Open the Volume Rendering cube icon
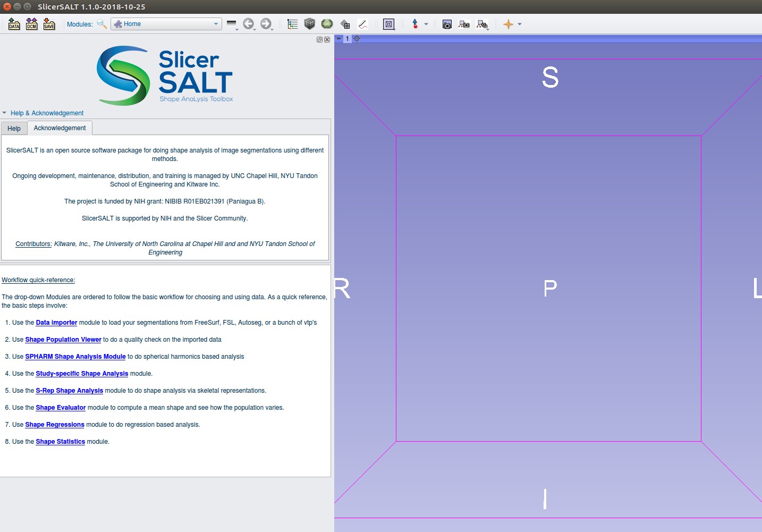762x532 pixels. (x=310, y=24)
